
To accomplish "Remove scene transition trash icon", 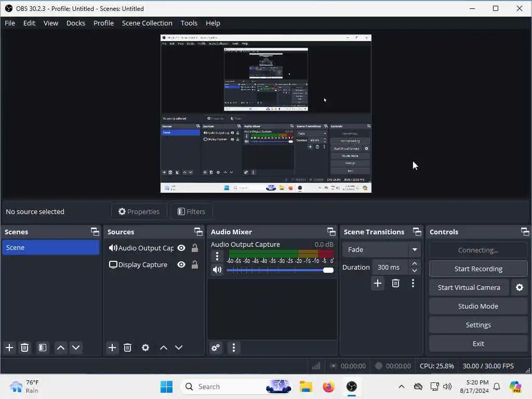I will [395, 283].
